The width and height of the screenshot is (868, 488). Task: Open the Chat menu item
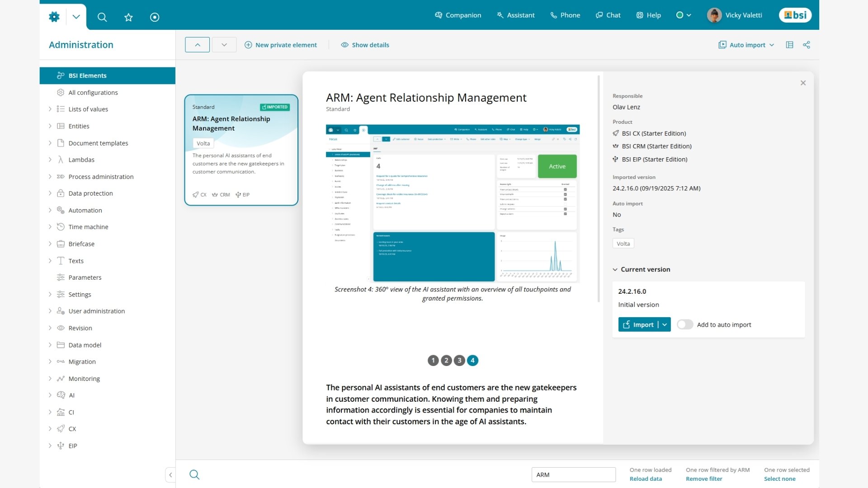608,15
